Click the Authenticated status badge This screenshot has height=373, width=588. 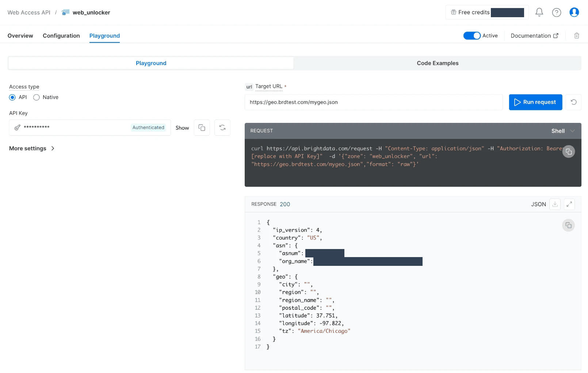coord(148,128)
